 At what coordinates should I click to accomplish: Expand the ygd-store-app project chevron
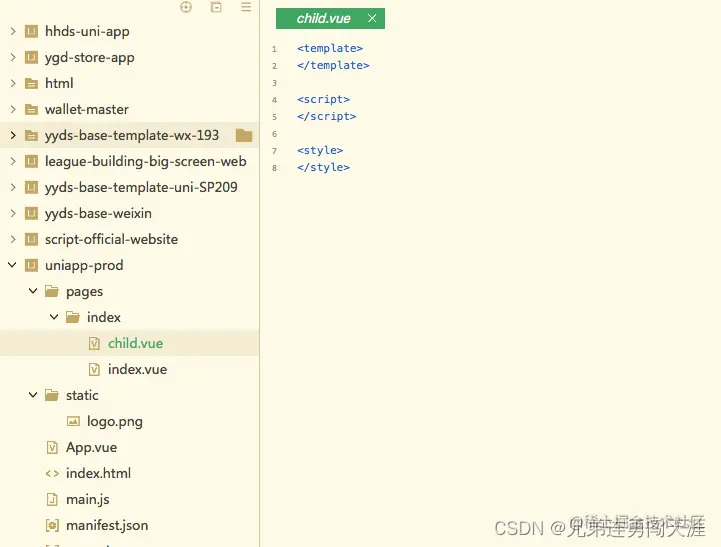click(x=13, y=57)
